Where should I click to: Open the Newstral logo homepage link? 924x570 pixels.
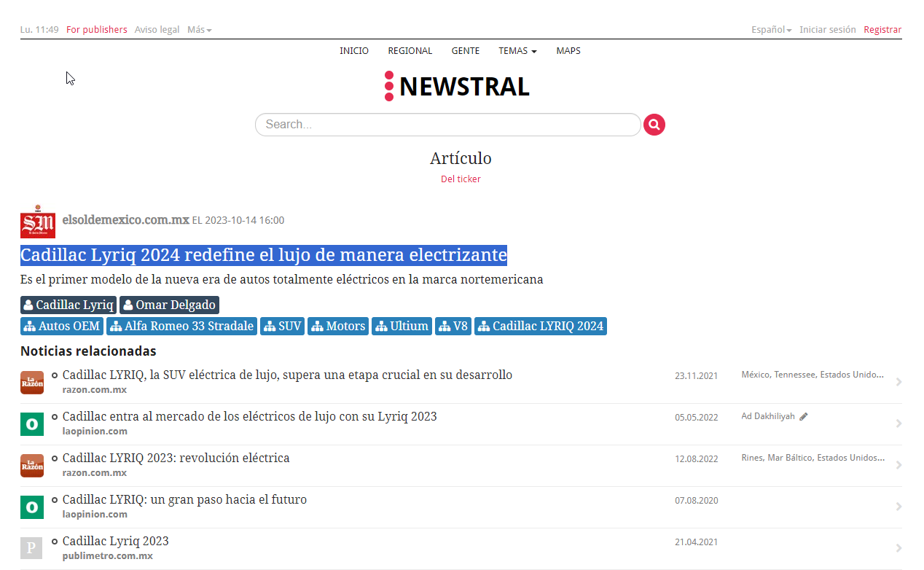click(x=457, y=87)
